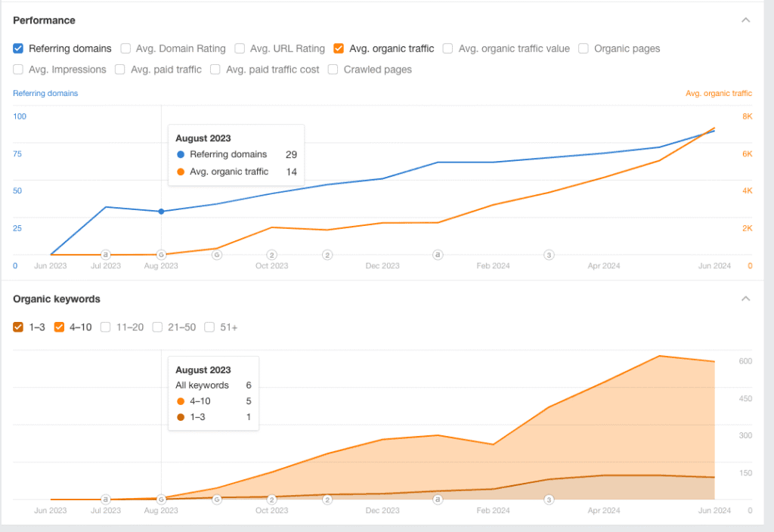
Task: Click the '3' marker in the Performance chart
Action: [x=549, y=255]
